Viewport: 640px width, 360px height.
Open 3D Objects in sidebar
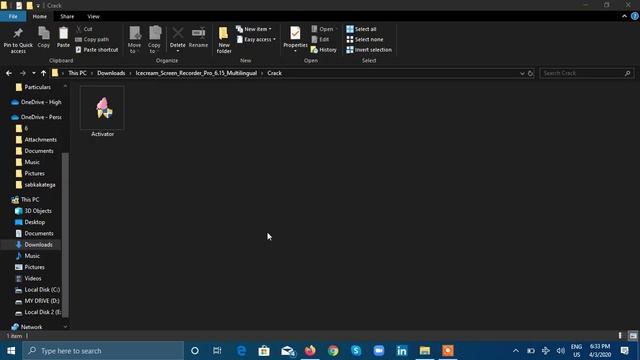click(x=38, y=211)
